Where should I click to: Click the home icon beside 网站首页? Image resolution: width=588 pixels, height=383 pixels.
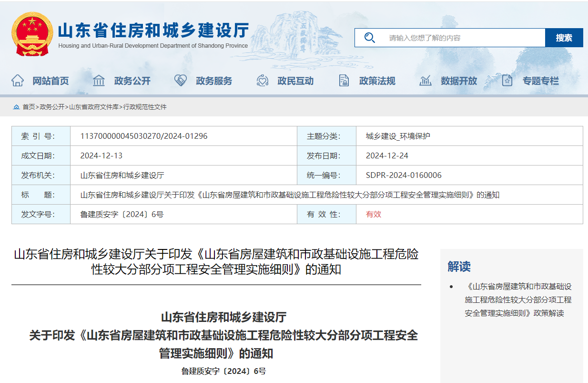(x=18, y=81)
